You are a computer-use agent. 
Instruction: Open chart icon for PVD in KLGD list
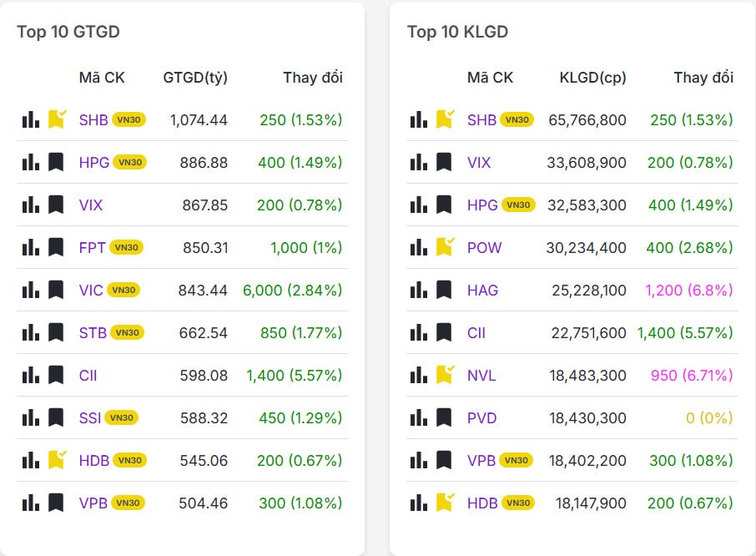[x=418, y=417]
